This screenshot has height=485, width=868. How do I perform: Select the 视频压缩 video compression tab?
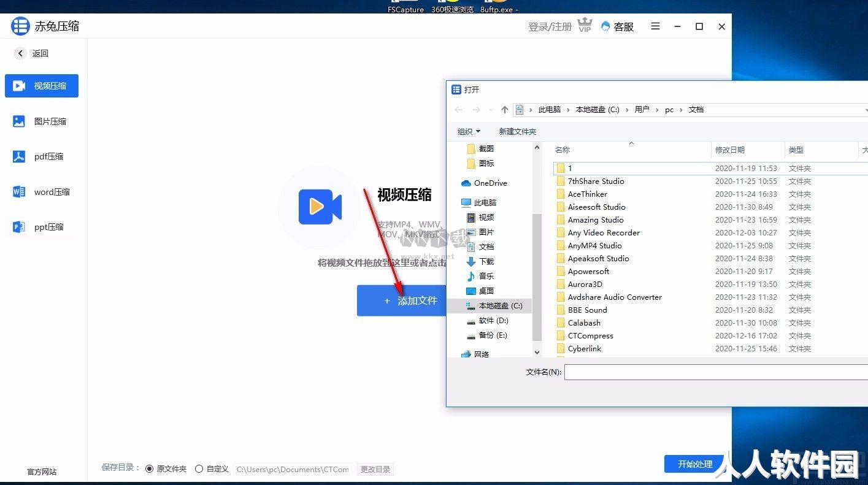click(42, 86)
